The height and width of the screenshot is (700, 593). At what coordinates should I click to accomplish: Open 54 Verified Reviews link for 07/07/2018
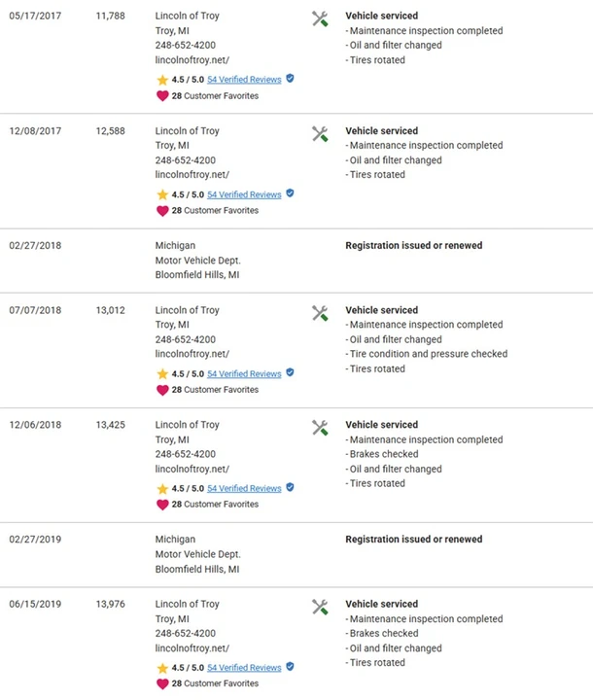[x=244, y=373]
